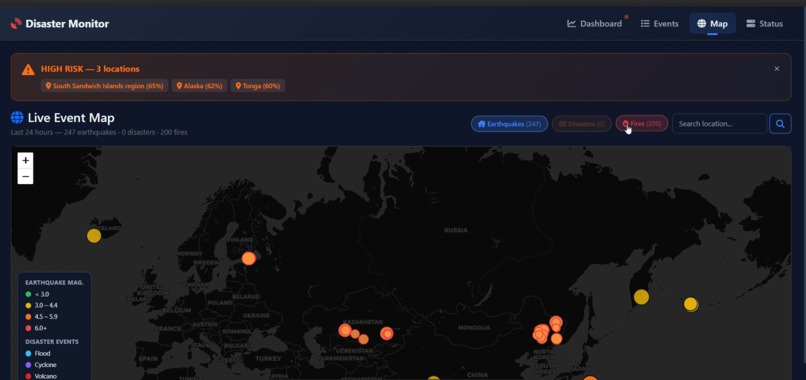Toggle the Earthquakes (247) layer filter
Viewport: 806px width, 380px height.
[509, 124]
